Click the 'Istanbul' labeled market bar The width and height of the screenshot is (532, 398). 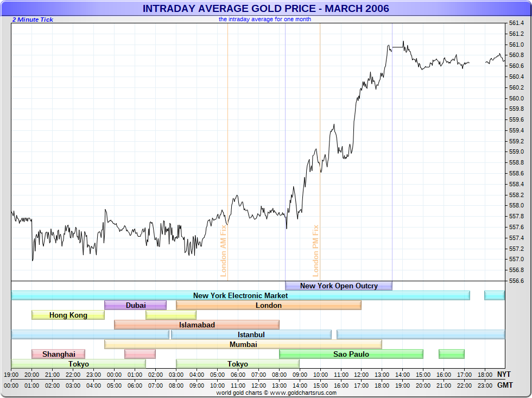(251, 334)
